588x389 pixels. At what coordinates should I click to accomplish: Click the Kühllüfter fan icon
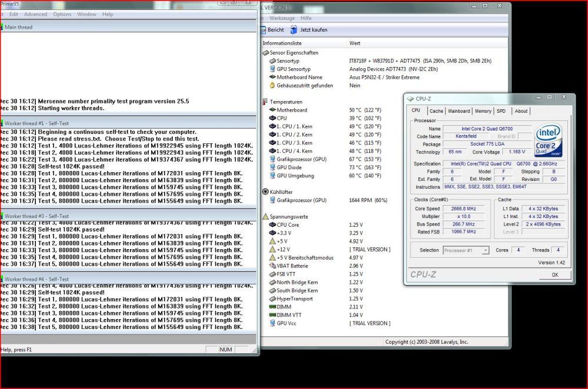click(x=266, y=192)
